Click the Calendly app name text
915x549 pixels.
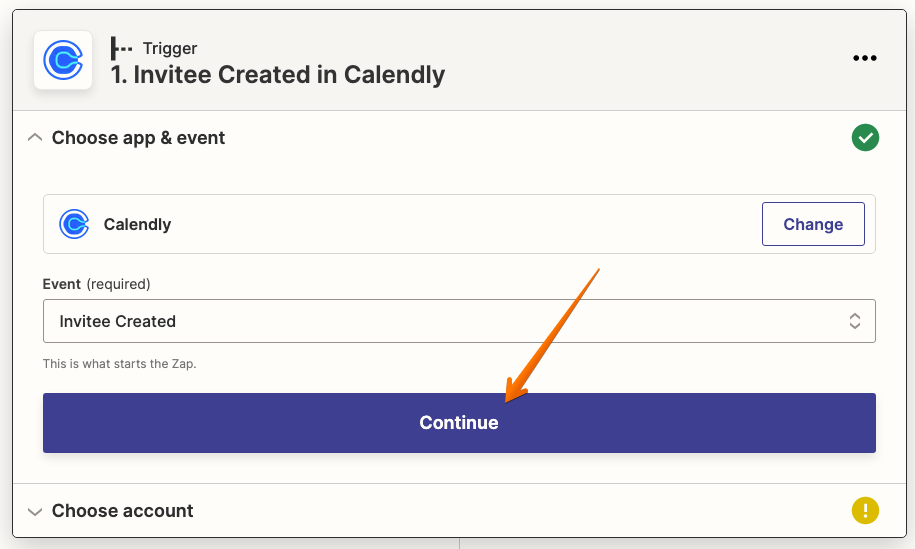click(x=137, y=224)
